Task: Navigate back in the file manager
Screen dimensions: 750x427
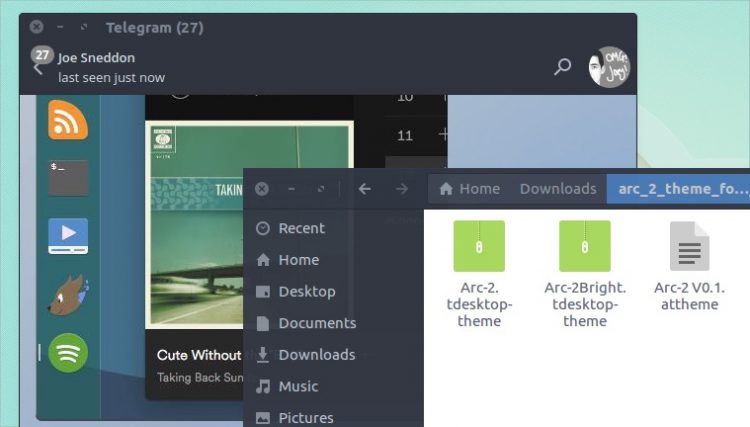Action: [364, 189]
